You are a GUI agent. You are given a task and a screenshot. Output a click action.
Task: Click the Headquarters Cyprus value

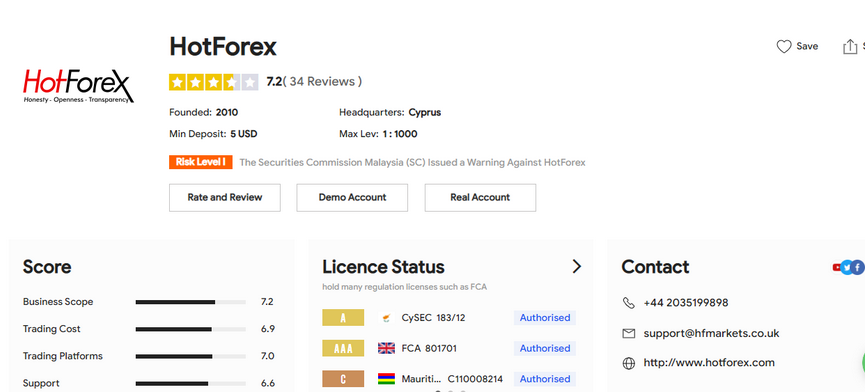coord(425,112)
